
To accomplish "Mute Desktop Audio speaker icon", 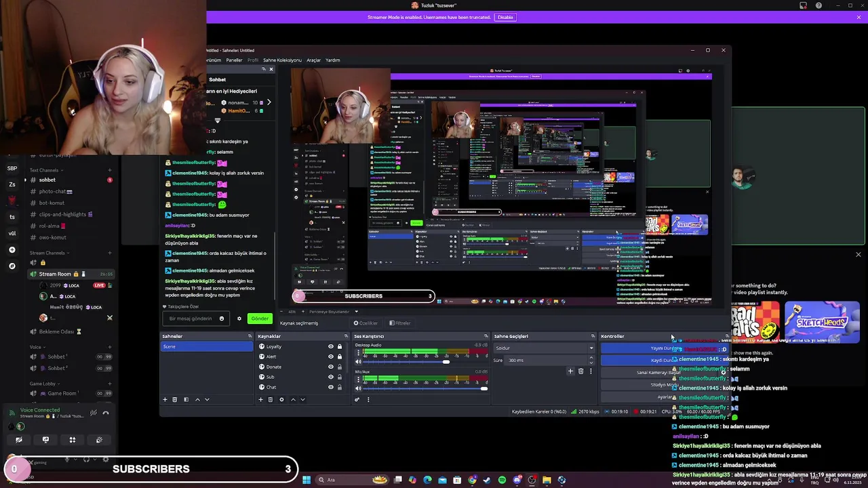I will (x=358, y=362).
